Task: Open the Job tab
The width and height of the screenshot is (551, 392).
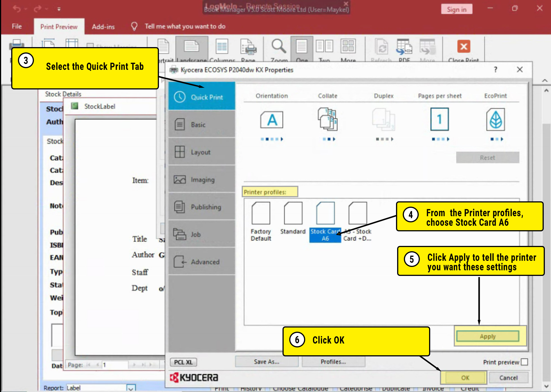Action: [202, 234]
